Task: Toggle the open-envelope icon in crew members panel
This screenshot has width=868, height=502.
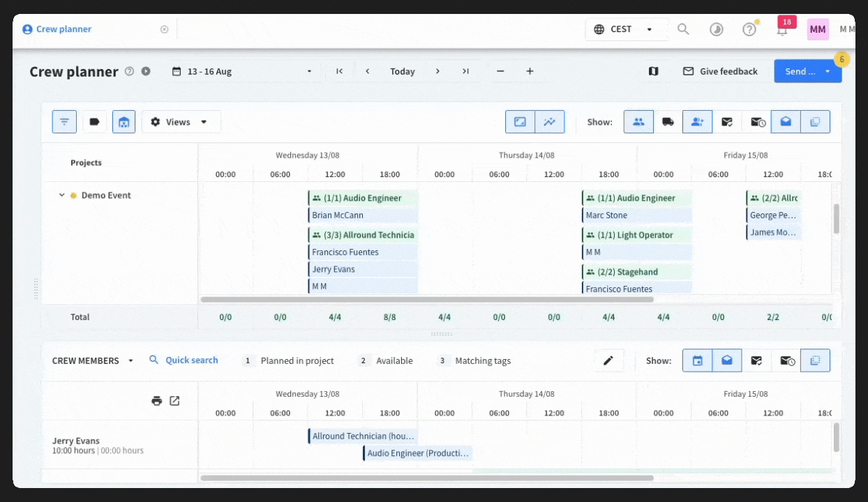Action: coord(727,360)
